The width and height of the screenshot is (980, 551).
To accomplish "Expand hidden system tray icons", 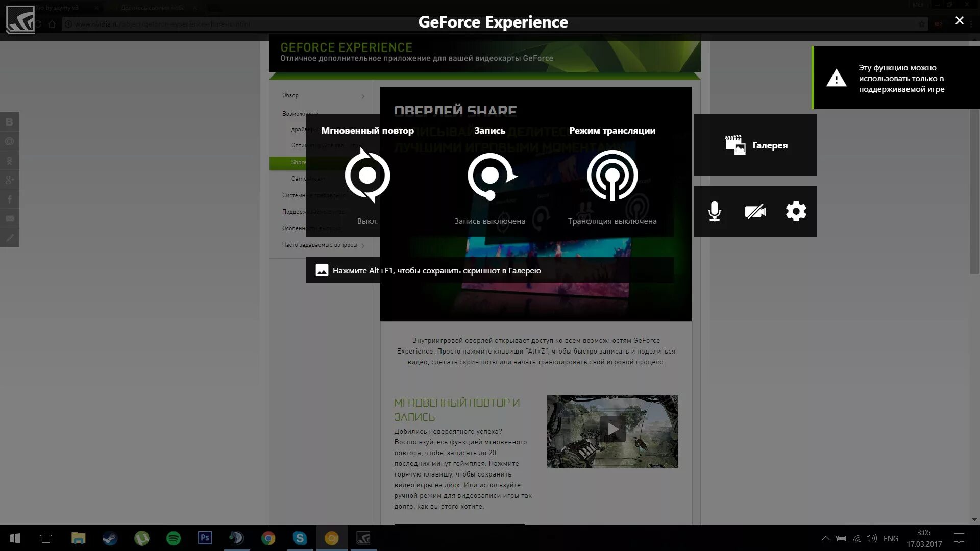I will pos(825,538).
